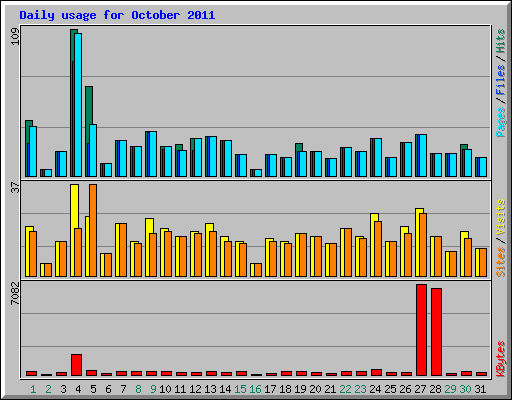Click the 109 axis label of top chart
Image resolution: width=512 pixels, height=400 pixels.
point(15,36)
